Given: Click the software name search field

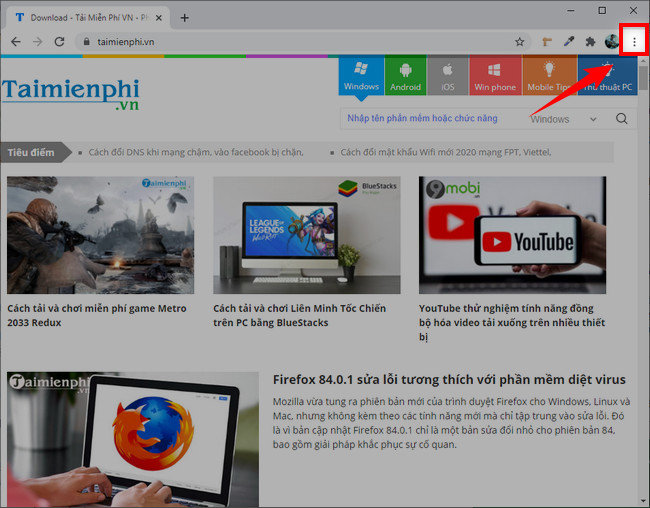Looking at the screenshot, I should pos(431,119).
